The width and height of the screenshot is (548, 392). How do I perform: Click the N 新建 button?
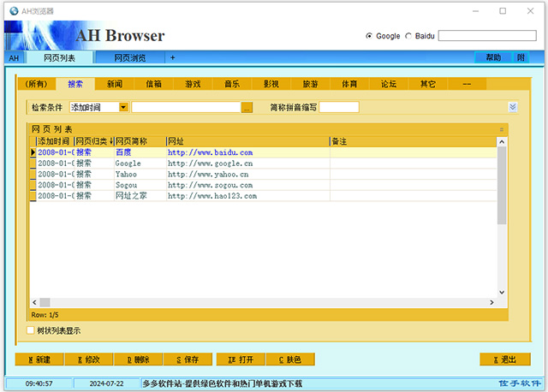coord(39,359)
